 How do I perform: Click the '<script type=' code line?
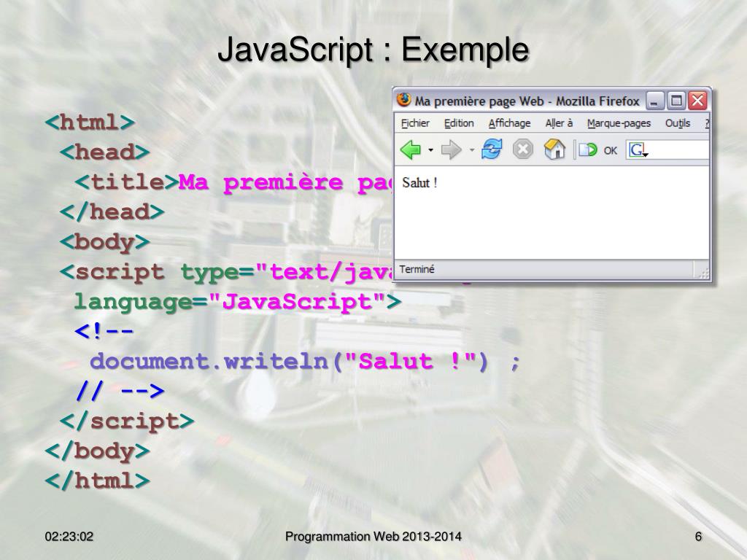226,272
